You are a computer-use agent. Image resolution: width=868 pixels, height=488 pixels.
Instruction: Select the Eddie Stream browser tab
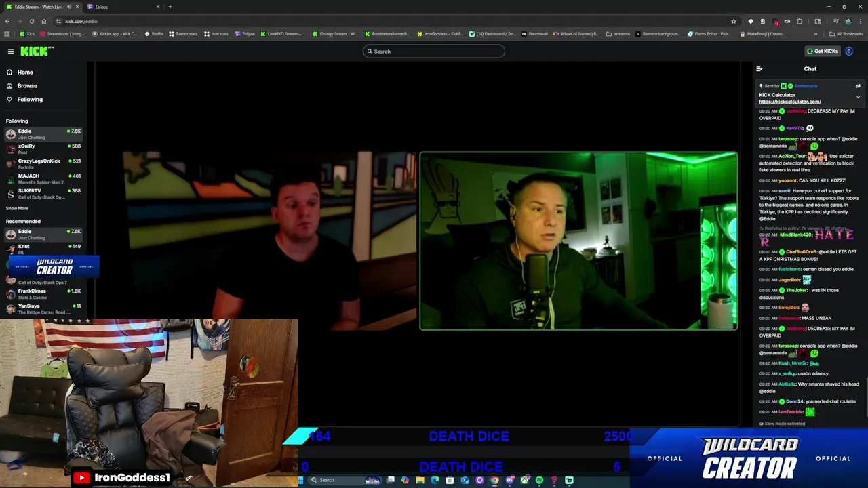point(42,7)
